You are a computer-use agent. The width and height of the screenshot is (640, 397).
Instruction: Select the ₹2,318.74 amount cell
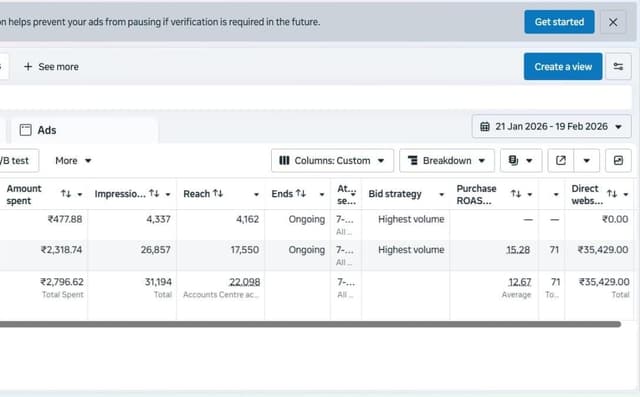tap(61, 250)
